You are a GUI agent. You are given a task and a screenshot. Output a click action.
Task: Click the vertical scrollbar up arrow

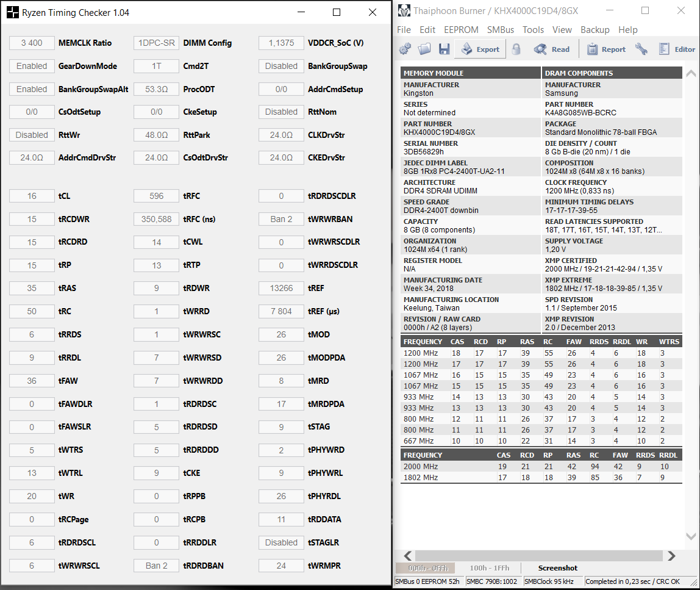click(x=691, y=73)
